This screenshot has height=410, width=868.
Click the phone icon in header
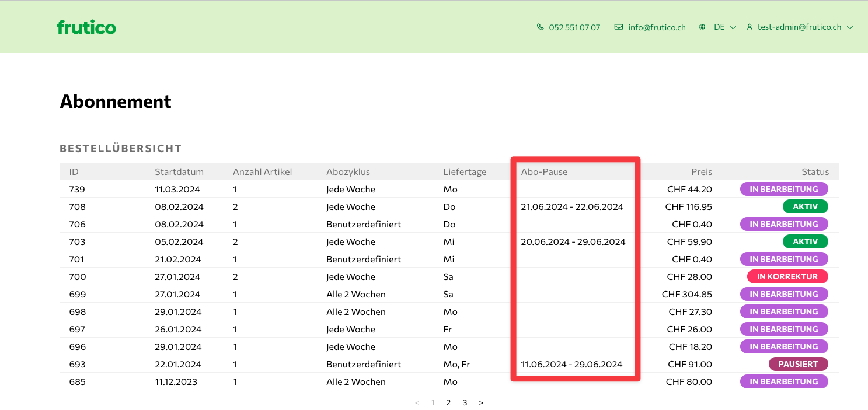540,27
